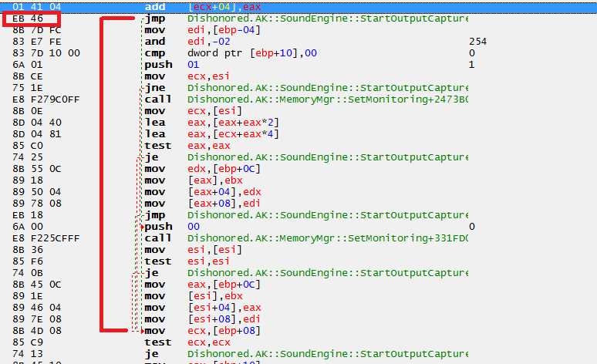The width and height of the screenshot is (597, 364).
Task: Select the 'mov ecx,[ebp+08]' instruction
Action: 203,331
